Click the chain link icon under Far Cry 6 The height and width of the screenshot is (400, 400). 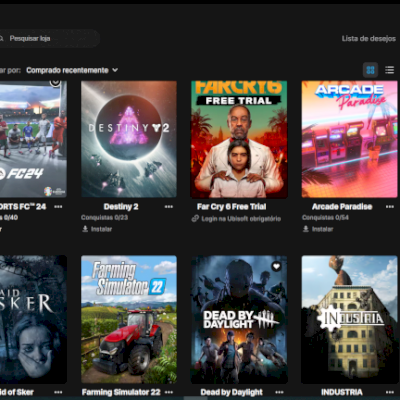195,219
